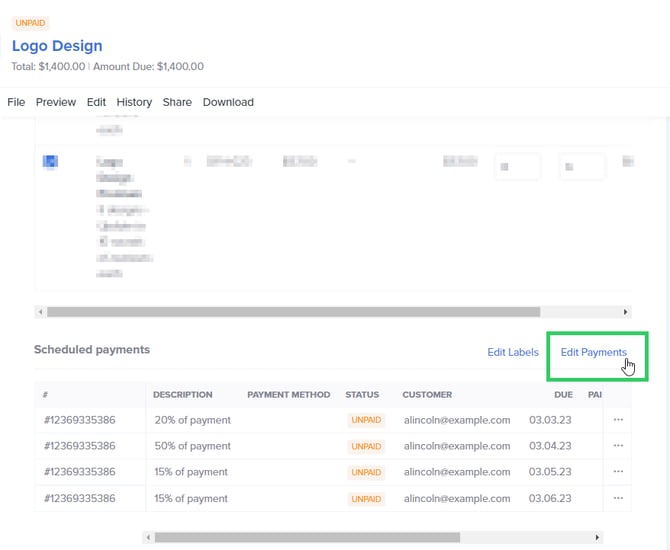
Task: Click the invoice items horizontal scrollbar thumb
Action: click(x=294, y=312)
